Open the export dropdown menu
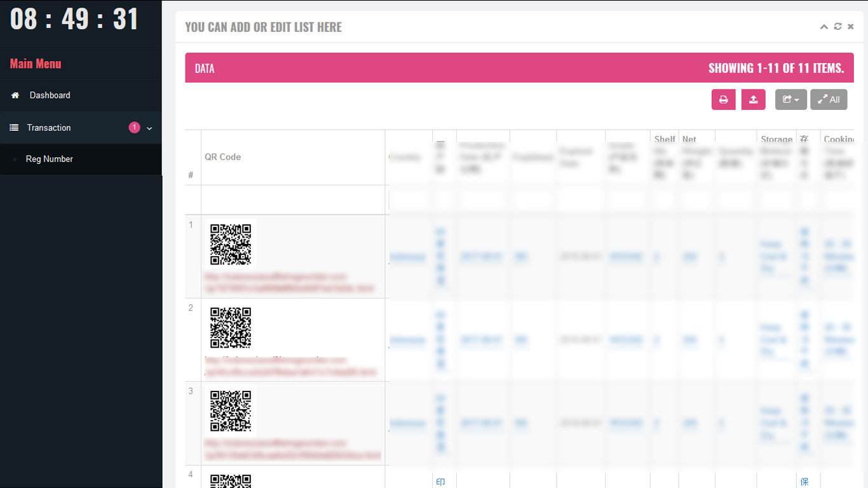 click(x=790, y=99)
